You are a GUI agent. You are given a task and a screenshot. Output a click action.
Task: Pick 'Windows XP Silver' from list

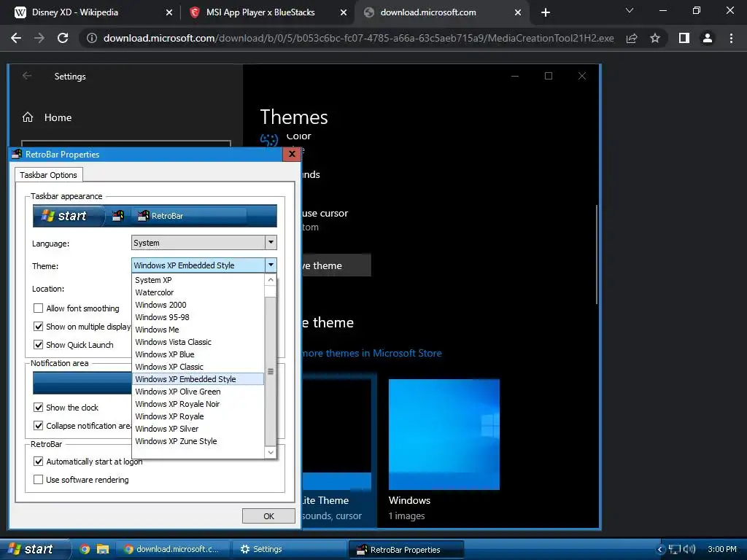(x=198, y=429)
